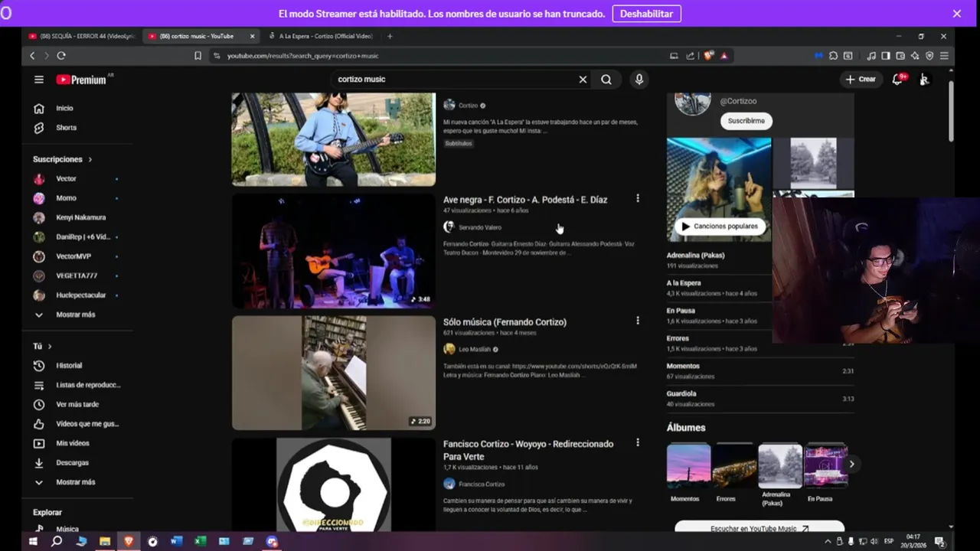Viewport: 980px width, 551px height.
Task: Open the Sólo música piano thumbnail
Action: (334, 373)
